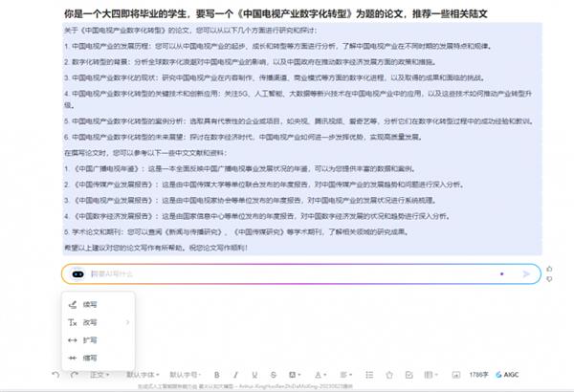Open the highlight color dropdown
The width and height of the screenshot is (574, 392).
click(295, 375)
